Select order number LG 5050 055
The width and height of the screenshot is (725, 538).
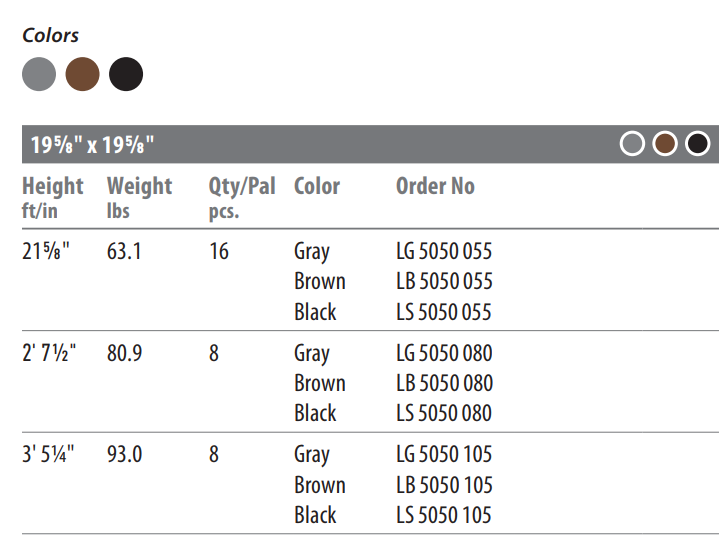click(x=444, y=251)
